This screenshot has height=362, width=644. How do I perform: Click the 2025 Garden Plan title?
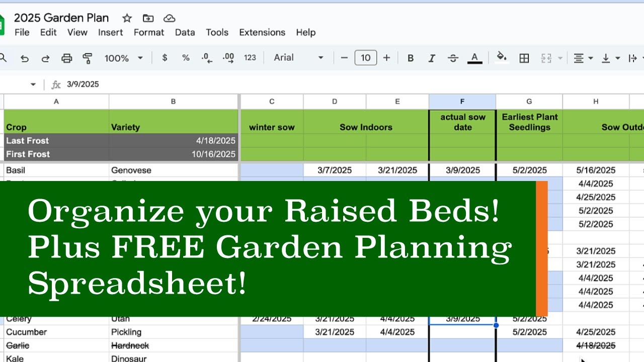(x=61, y=18)
